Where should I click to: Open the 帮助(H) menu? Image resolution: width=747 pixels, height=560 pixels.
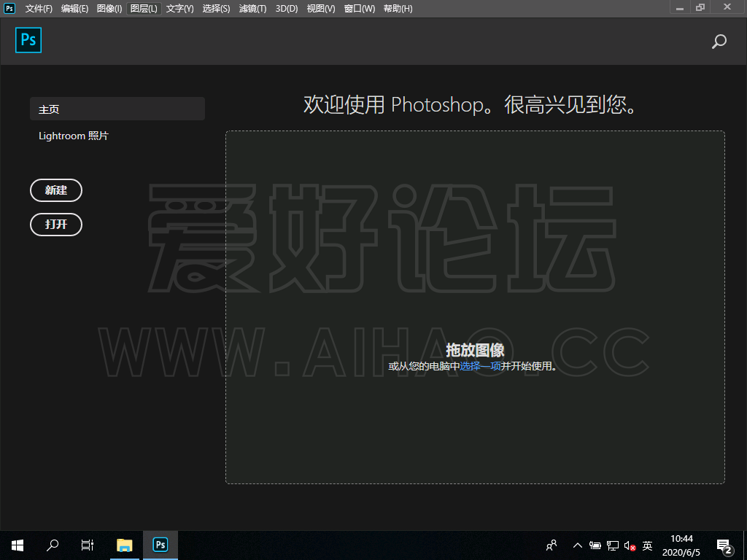(398, 9)
